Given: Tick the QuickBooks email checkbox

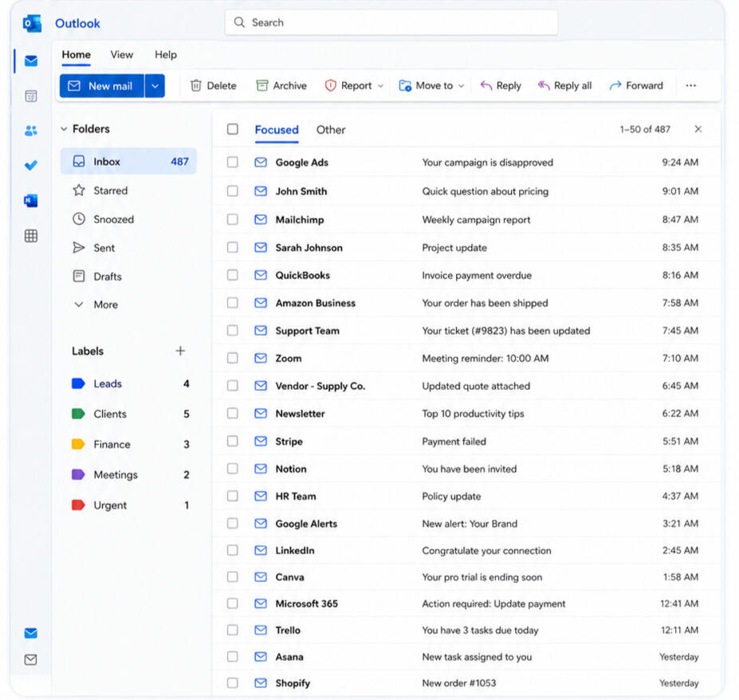Looking at the screenshot, I should (x=232, y=275).
